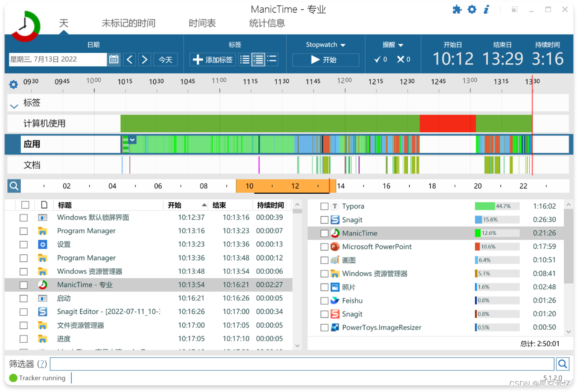Image resolution: width=578 pixels, height=392 pixels.
Task: Click the 画图 paint icon
Action: [335, 260]
